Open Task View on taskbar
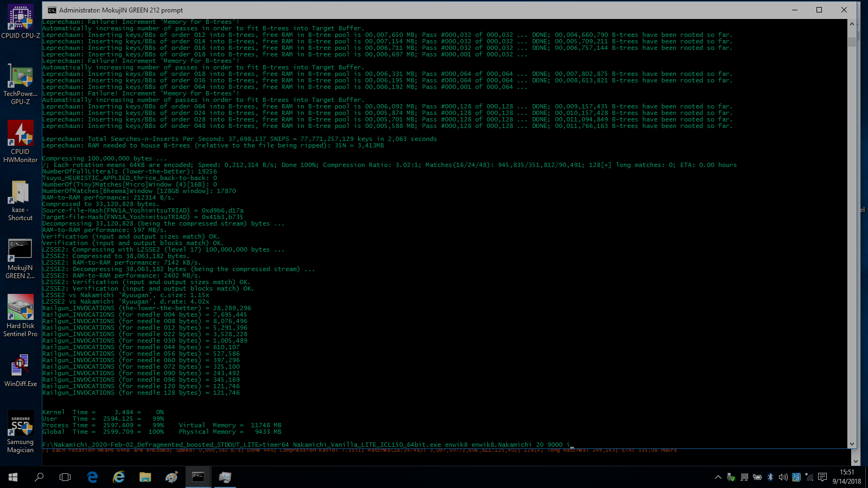868x488 pixels. point(65,477)
